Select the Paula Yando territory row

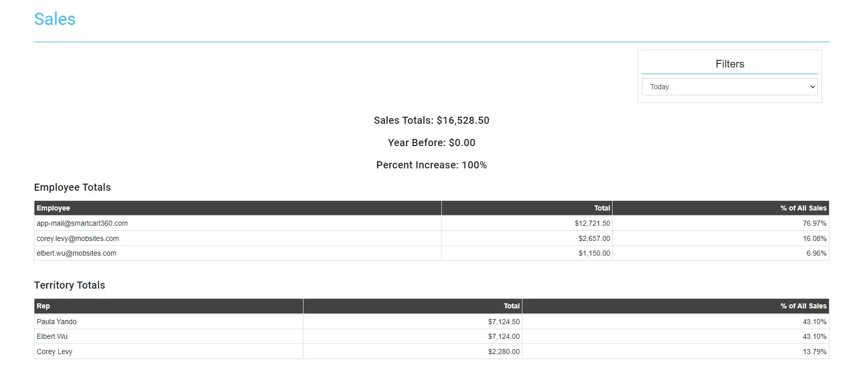tap(57, 322)
